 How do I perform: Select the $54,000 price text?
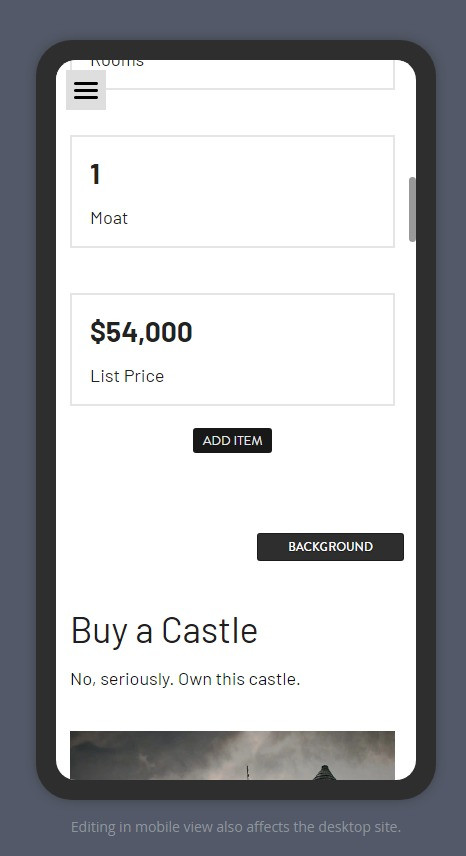141,332
